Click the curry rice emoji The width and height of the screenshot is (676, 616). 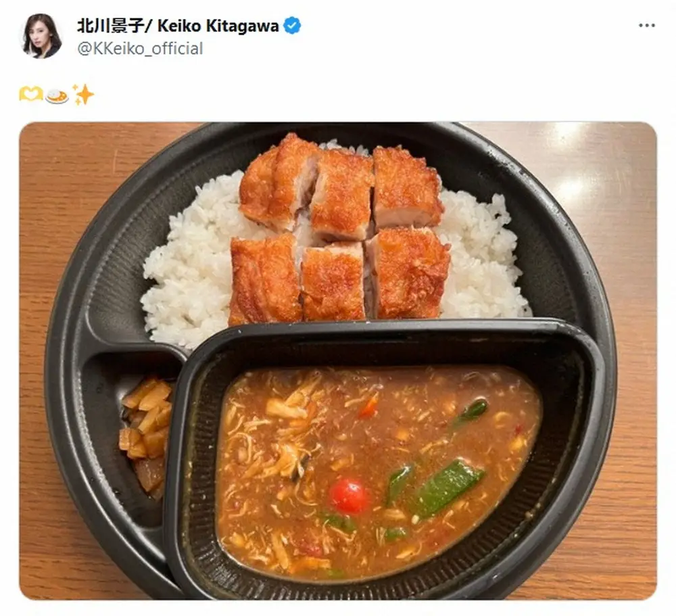click(57, 95)
